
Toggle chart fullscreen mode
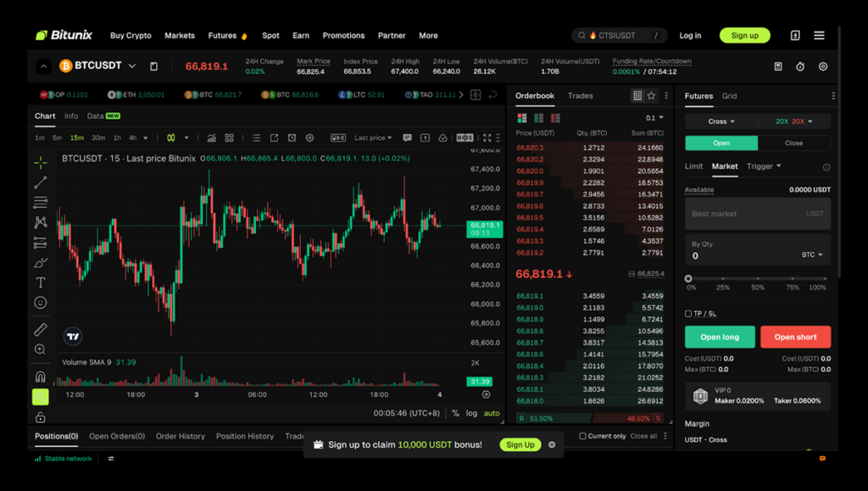pos(487,138)
